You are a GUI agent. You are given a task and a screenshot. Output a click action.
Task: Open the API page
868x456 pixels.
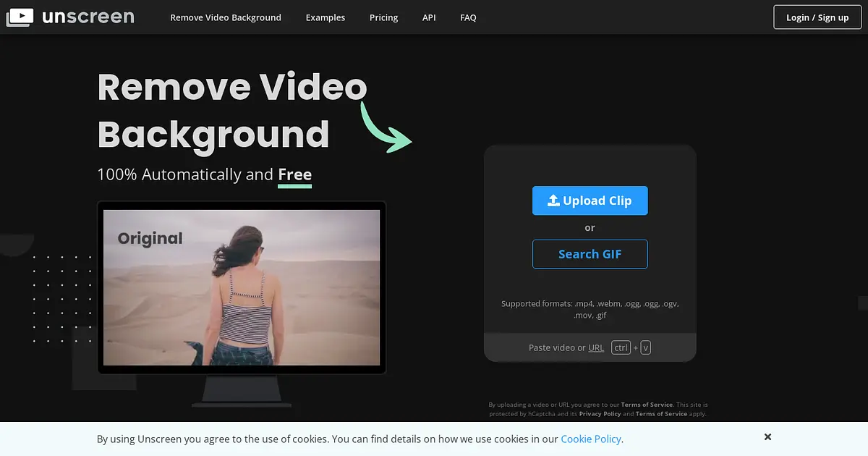pyautogui.click(x=429, y=17)
